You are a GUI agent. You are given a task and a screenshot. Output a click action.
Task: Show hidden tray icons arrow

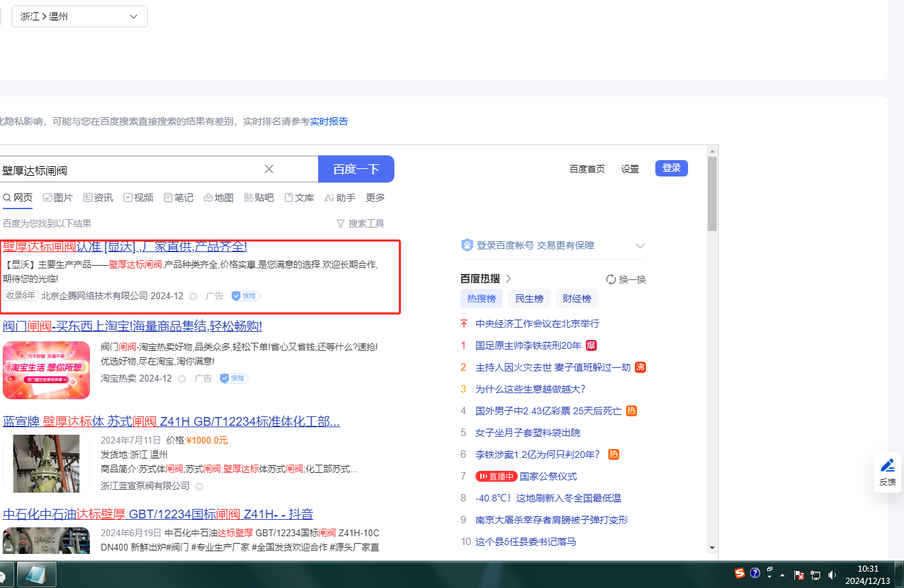pos(783,575)
